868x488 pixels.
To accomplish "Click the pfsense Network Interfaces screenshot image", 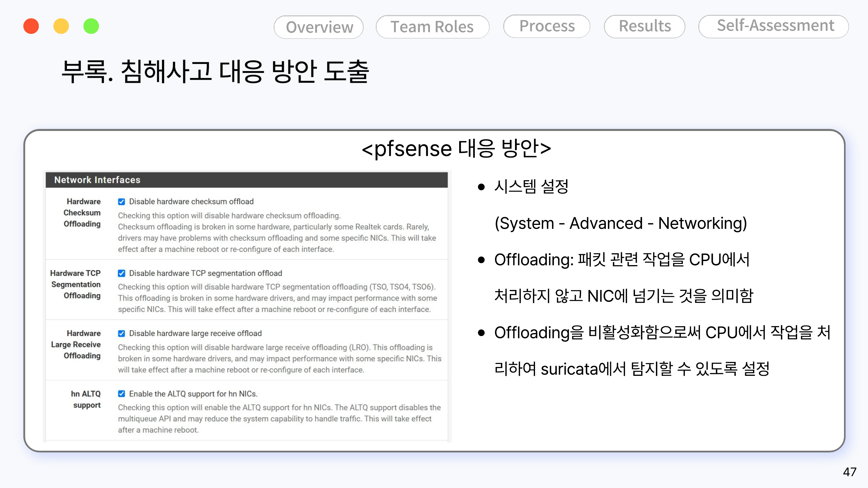I will click(247, 307).
